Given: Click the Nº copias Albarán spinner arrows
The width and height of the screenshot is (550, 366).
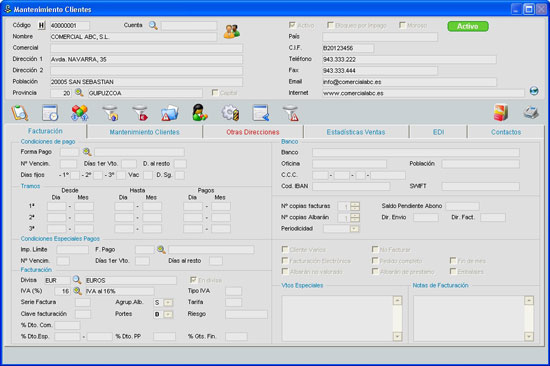Looking at the screenshot, I should pyautogui.click(x=355, y=218).
